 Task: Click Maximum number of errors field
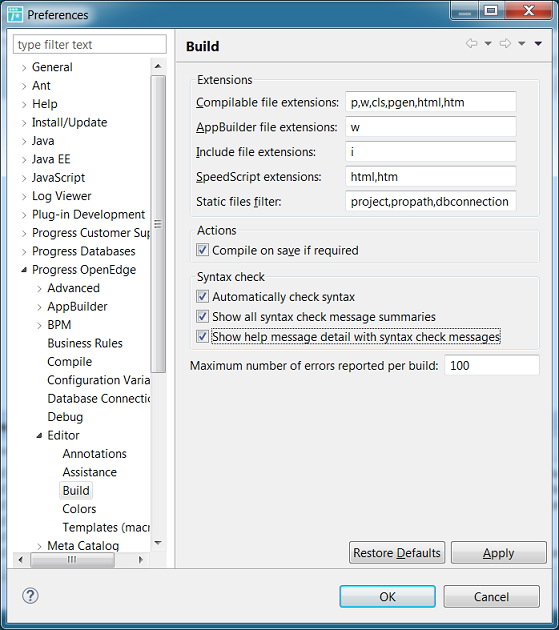tap(492, 365)
